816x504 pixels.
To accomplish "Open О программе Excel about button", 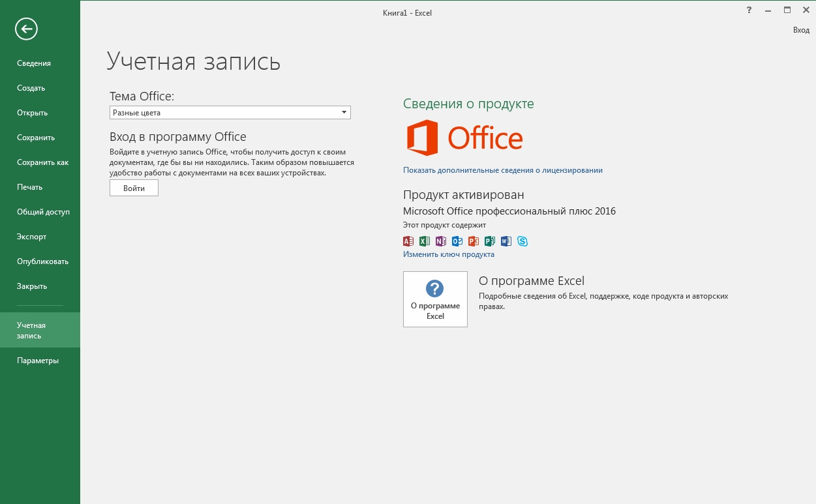I will (435, 299).
